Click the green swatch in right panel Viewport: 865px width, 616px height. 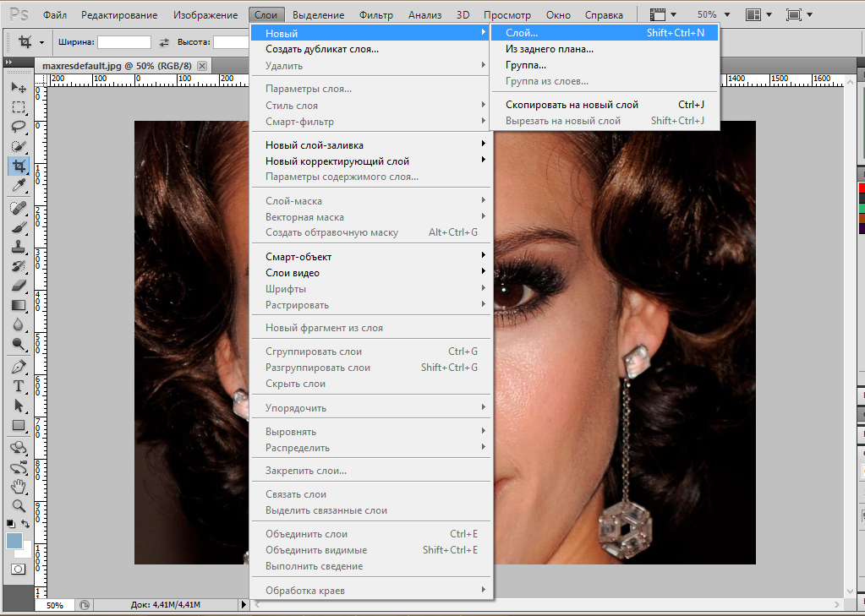point(862,209)
